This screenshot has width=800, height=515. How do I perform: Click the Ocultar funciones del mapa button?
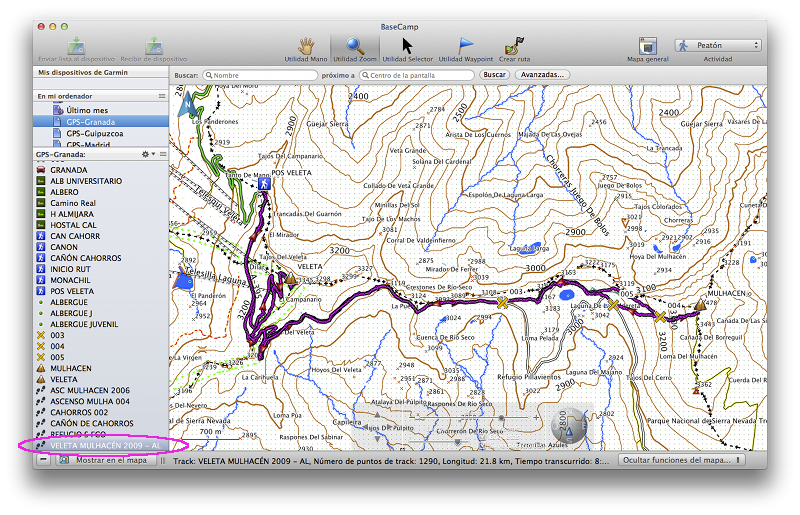(x=681, y=460)
